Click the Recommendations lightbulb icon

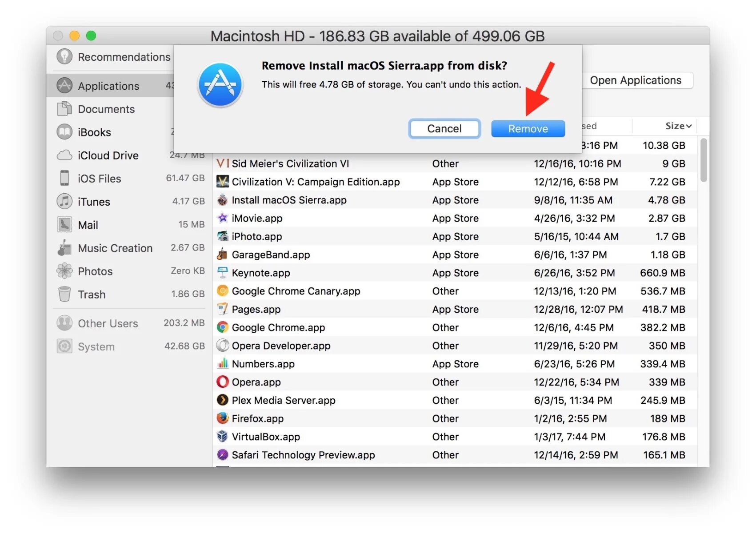pyautogui.click(x=64, y=56)
